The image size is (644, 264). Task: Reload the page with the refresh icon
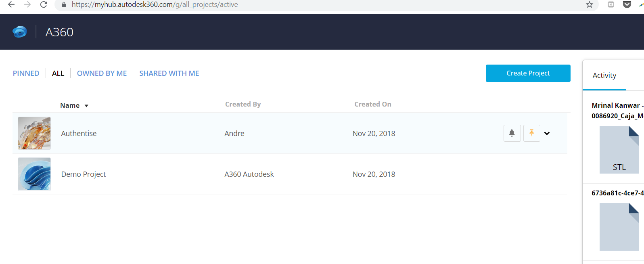coord(44,4)
